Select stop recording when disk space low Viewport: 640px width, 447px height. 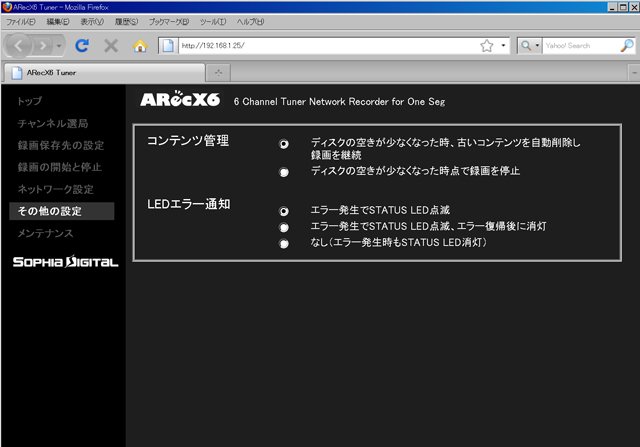click(x=284, y=172)
